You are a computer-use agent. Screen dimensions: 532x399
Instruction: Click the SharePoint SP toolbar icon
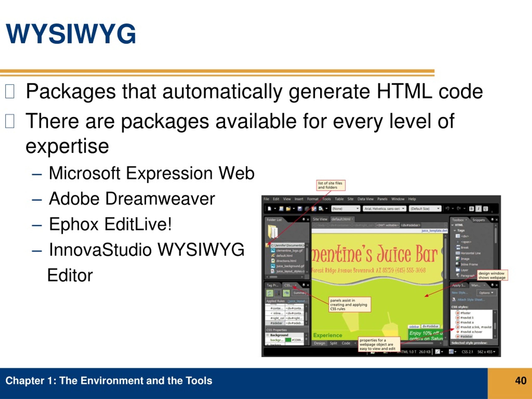(x=314, y=208)
